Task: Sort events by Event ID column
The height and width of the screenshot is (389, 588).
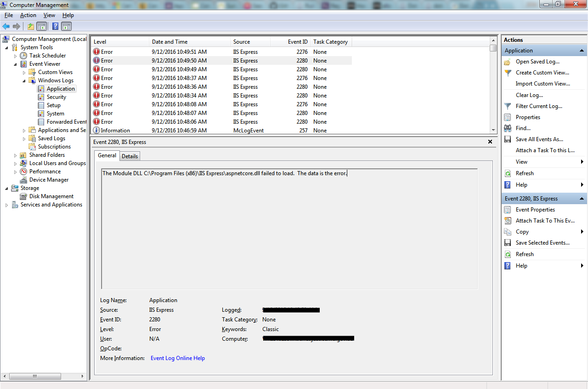Action: tap(290, 42)
